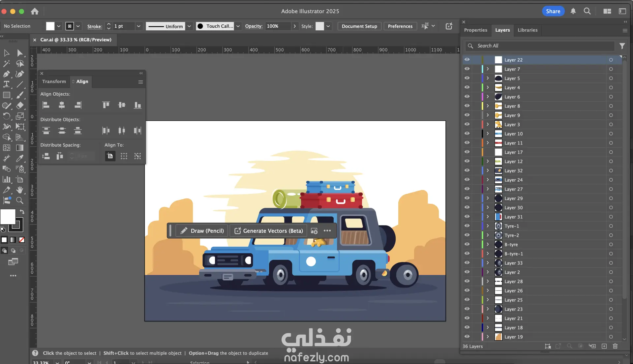Select the Pen tool
The height and width of the screenshot is (364, 633).
6,74
